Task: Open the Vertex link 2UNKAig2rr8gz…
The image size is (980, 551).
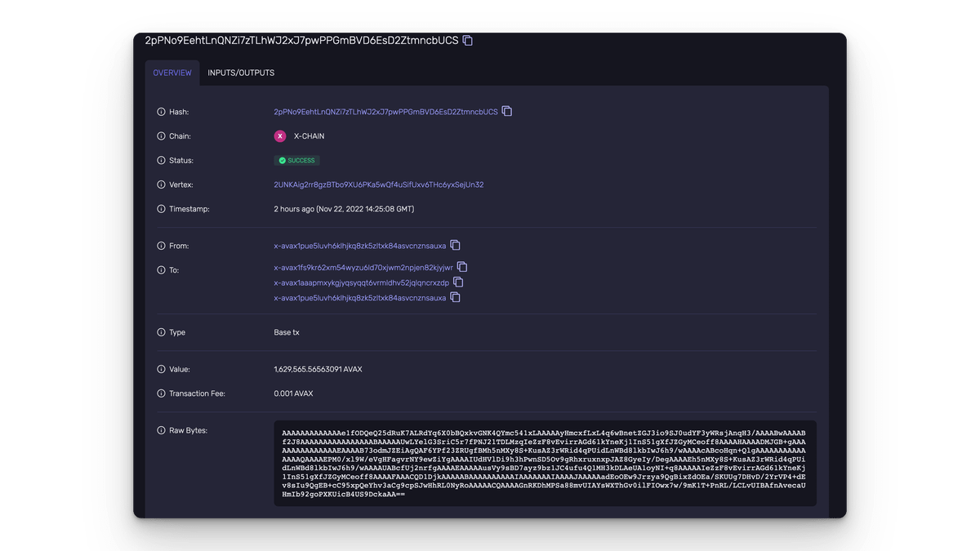Action: 378,185
